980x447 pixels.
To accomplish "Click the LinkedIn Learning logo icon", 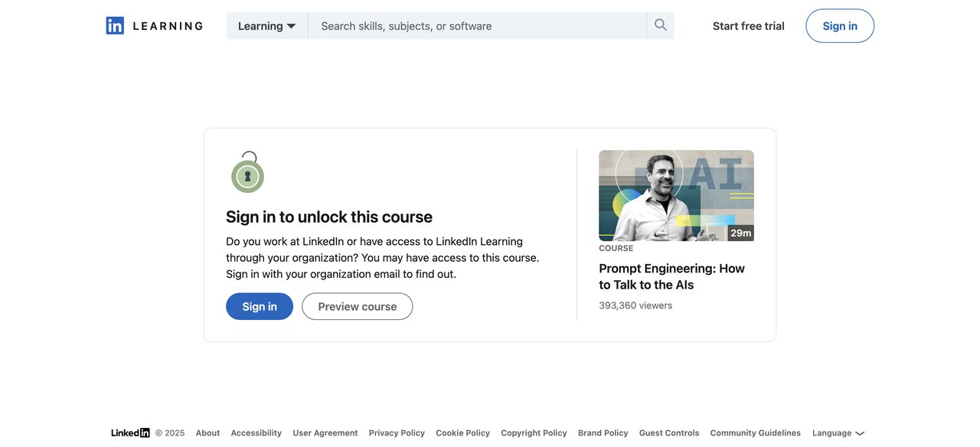I will click(115, 25).
